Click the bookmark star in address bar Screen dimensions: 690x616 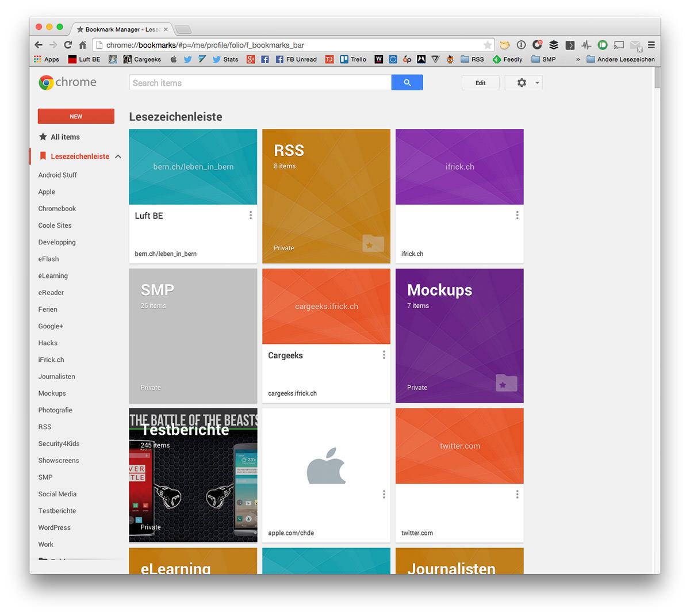coord(487,45)
